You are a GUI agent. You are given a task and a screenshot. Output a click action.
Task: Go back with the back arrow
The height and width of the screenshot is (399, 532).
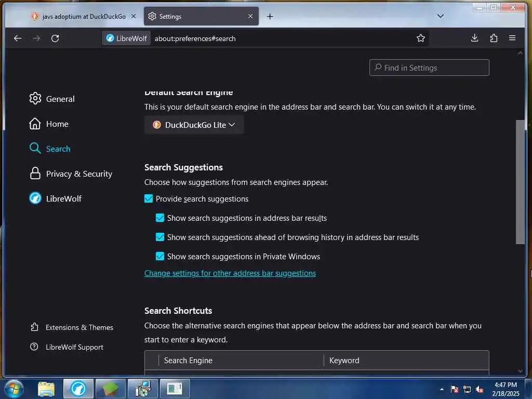(x=18, y=38)
